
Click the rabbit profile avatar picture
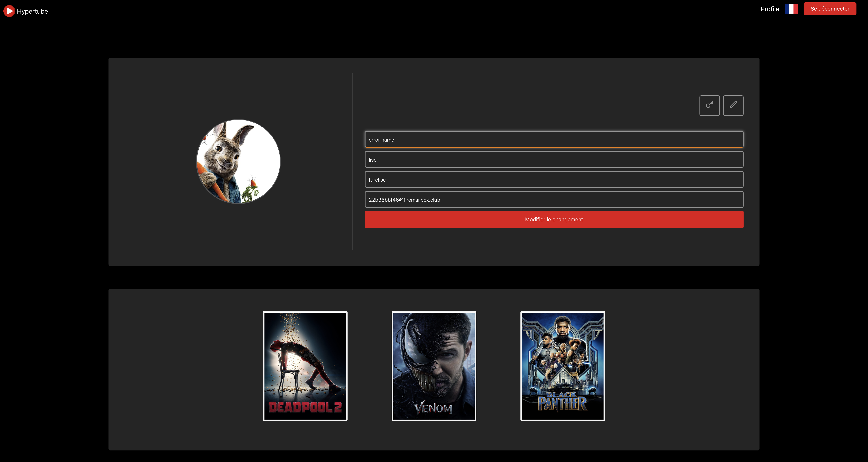[238, 162]
